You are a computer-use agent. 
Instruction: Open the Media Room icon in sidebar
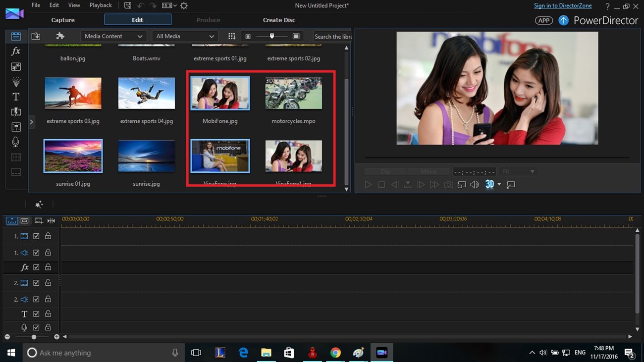(16, 36)
